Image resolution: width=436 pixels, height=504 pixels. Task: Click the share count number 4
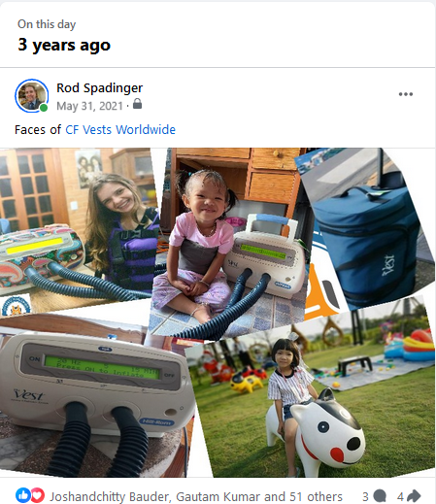400,496
